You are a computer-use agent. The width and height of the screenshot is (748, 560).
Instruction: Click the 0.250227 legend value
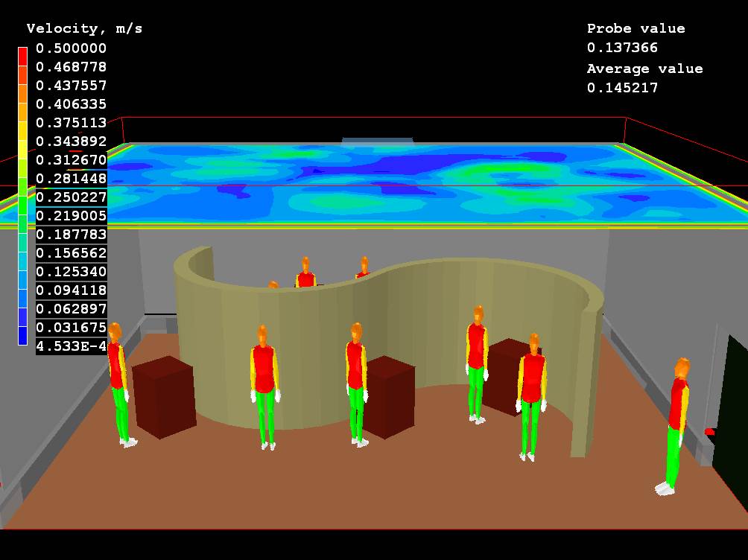pyautogui.click(x=71, y=197)
